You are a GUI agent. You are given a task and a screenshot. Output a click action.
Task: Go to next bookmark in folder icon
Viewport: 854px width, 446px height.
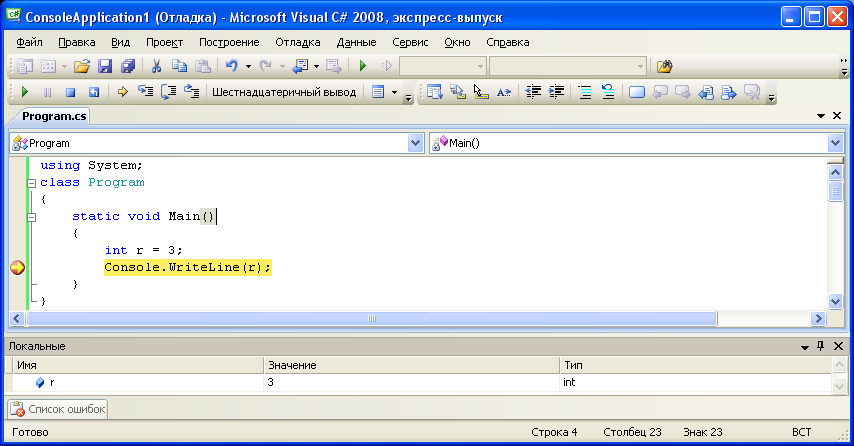pyautogui.click(x=729, y=92)
